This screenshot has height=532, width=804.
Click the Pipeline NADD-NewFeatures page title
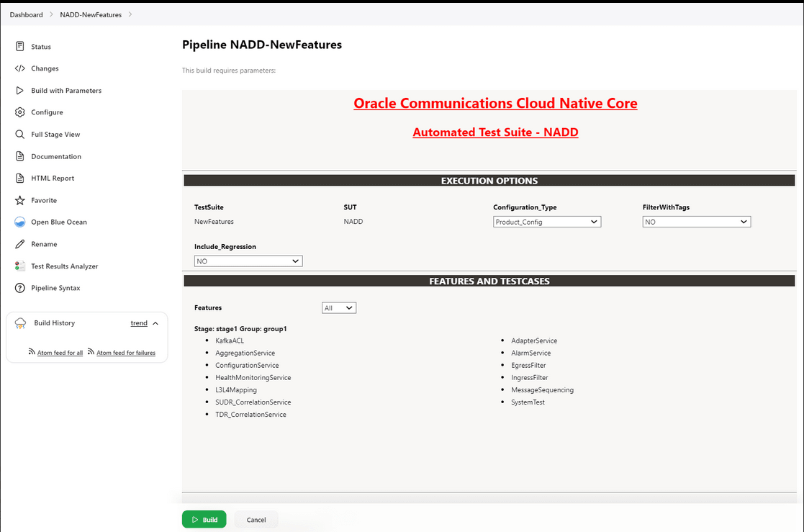tap(262, 45)
